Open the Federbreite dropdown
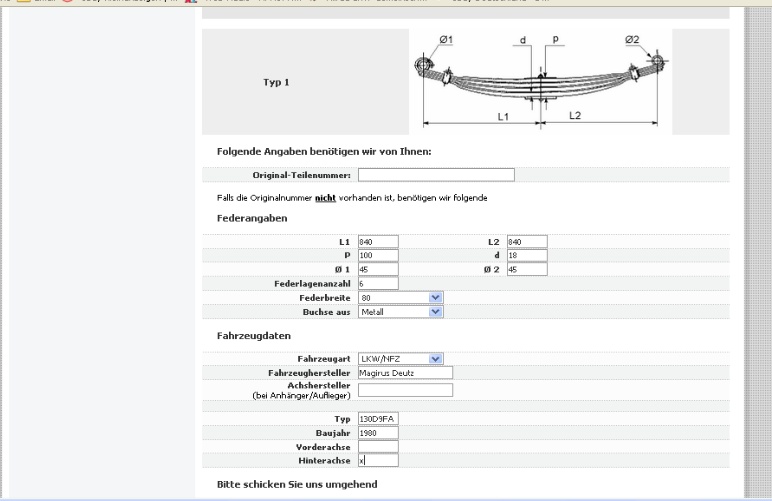The image size is (772, 501). [401, 298]
